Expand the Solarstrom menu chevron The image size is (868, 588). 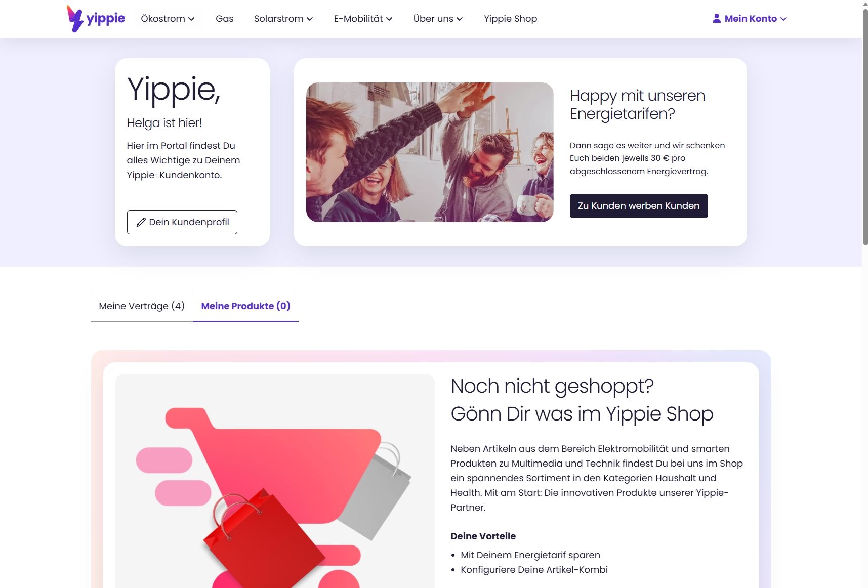coord(310,19)
